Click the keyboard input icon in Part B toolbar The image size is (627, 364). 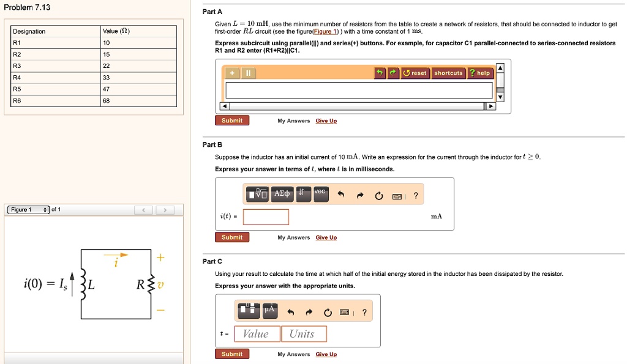[397, 196]
